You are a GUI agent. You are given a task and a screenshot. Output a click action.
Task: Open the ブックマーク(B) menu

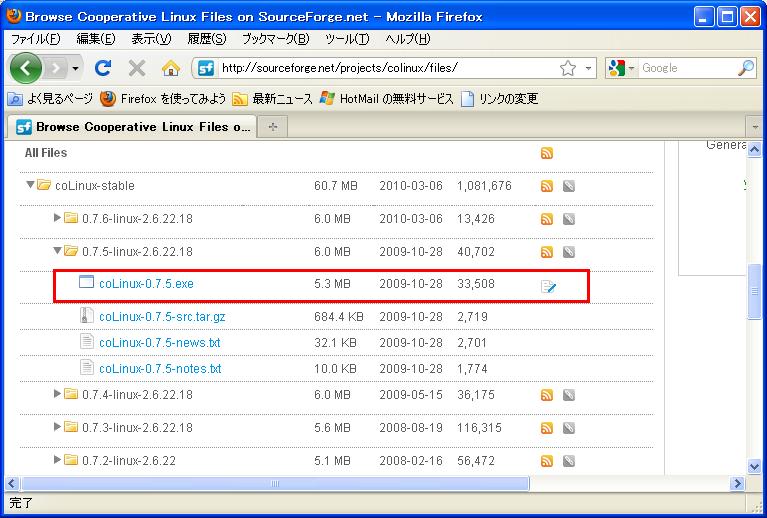[276, 39]
